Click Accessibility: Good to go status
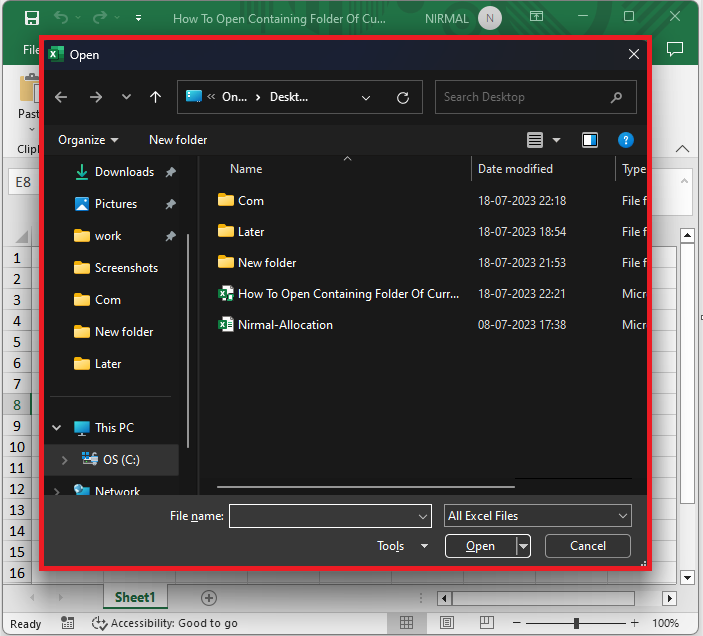The width and height of the screenshot is (703, 636). (x=165, y=623)
